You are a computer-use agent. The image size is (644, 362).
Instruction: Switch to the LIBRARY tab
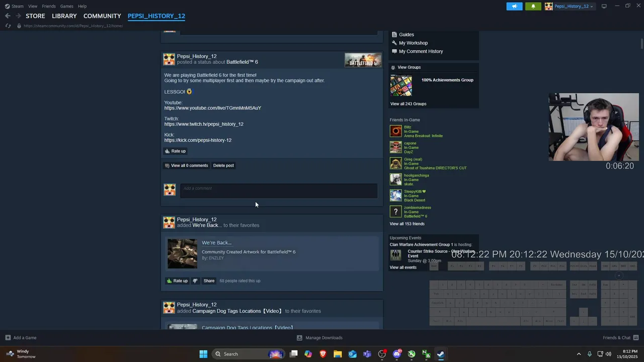[64, 16]
